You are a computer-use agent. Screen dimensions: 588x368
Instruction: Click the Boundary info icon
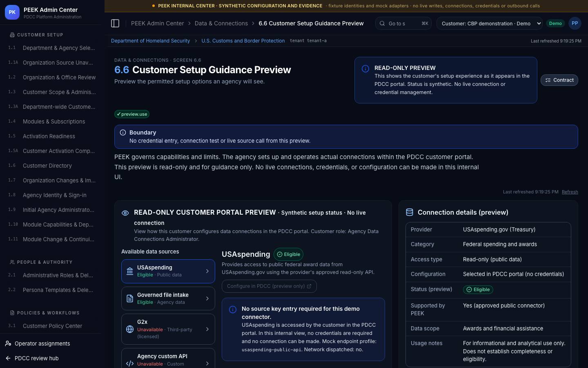[123, 132]
